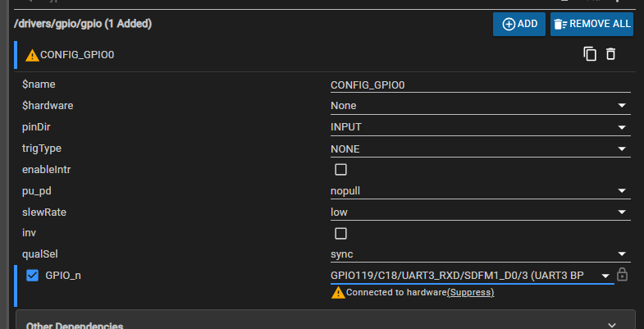
Task: Click the REMOVE ALL button
Action: (x=591, y=24)
